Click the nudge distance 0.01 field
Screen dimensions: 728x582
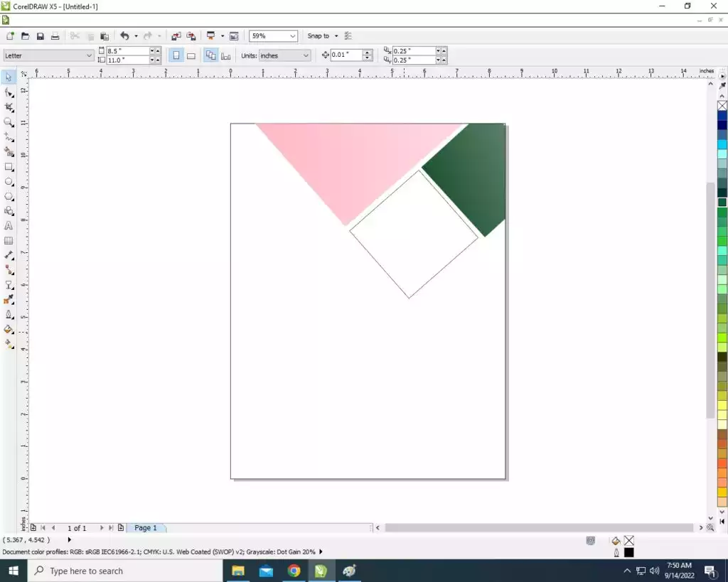[346, 55]
